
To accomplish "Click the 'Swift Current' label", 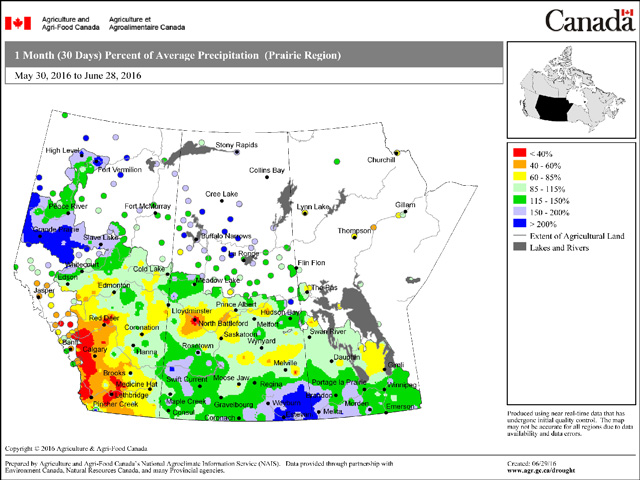I will click(187, 379).
